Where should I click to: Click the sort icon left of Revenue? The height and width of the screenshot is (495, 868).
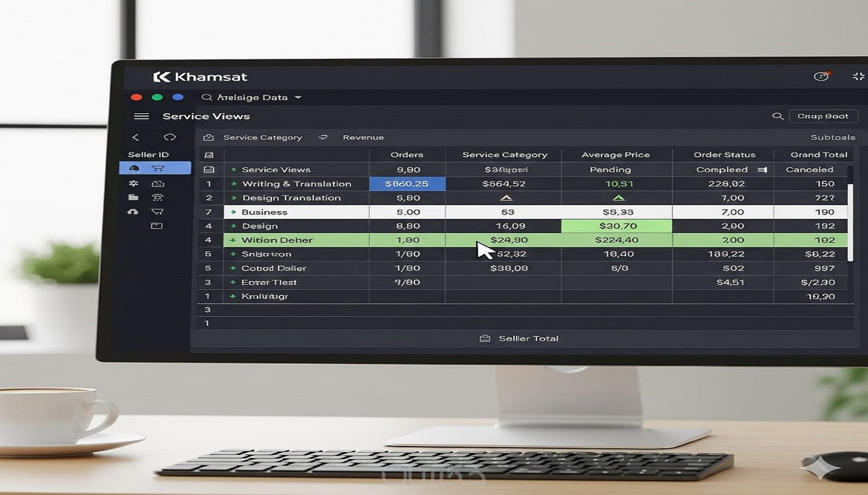click(x=323, y=137)
